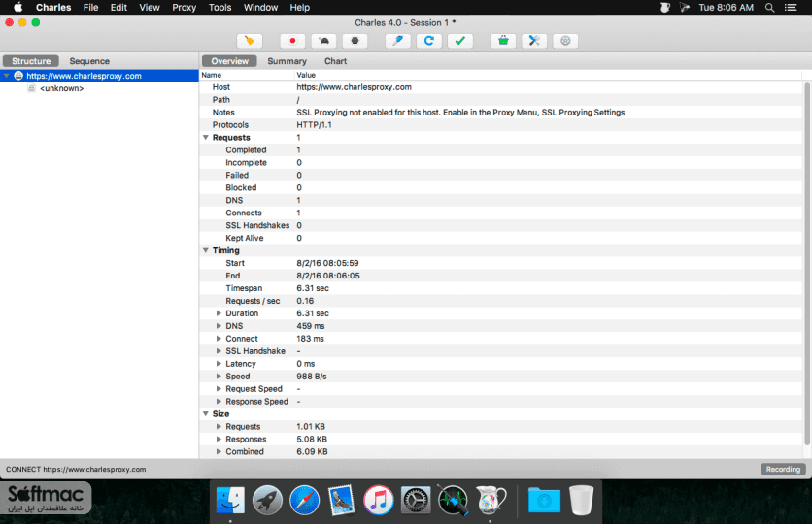The width and height of the screenshot is (812, 524).
Task: Collapse the Timing section
Action: point(206,250)
